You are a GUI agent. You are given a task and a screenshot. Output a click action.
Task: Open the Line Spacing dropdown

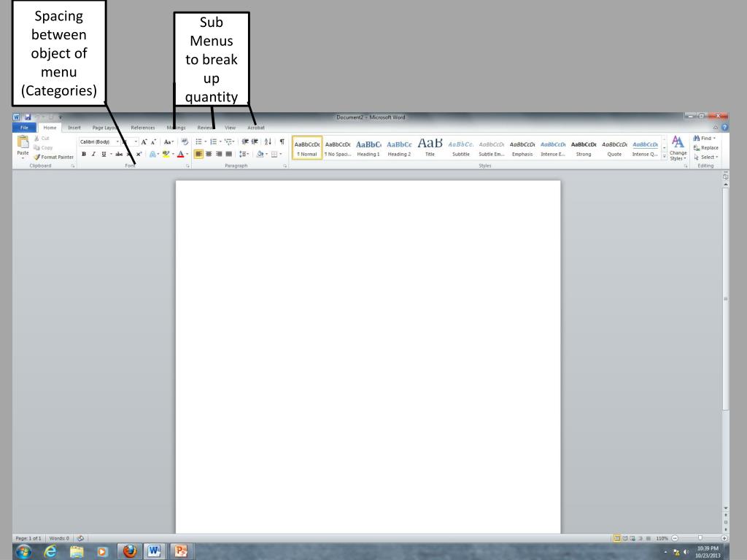coord(244,154)
